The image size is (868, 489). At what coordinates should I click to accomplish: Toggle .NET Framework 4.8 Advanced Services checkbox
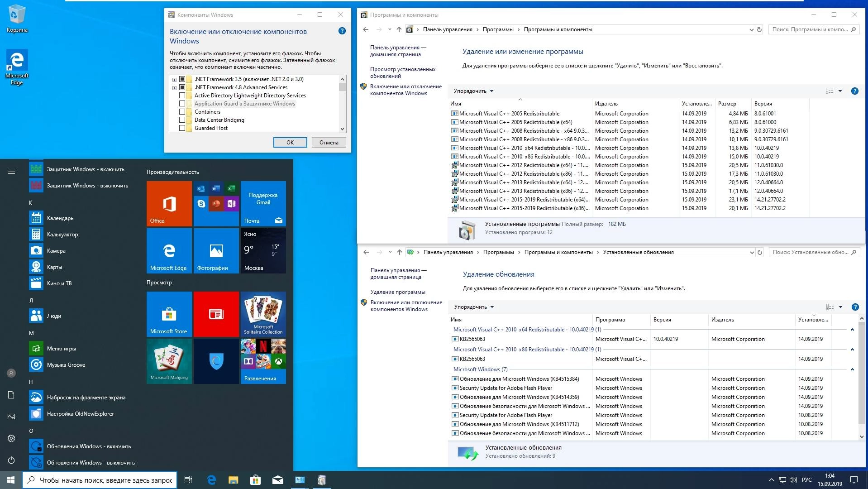click(x=182, y=87)
